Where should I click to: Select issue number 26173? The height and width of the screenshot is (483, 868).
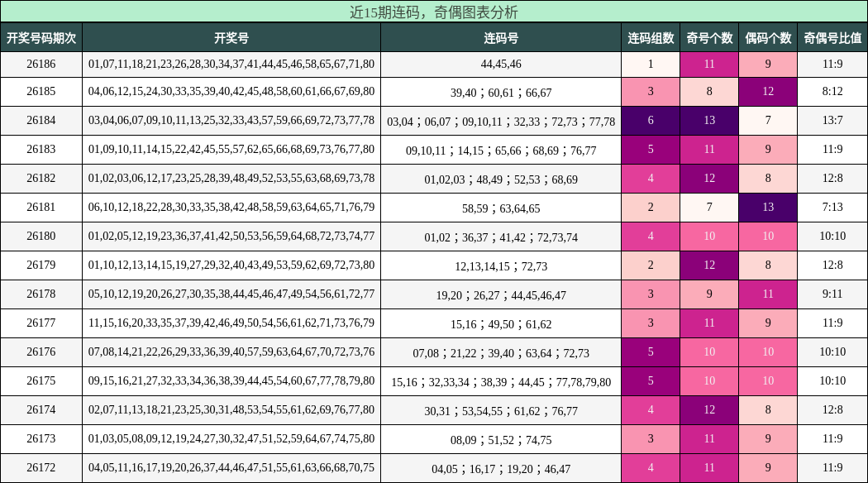click(41, 438)
